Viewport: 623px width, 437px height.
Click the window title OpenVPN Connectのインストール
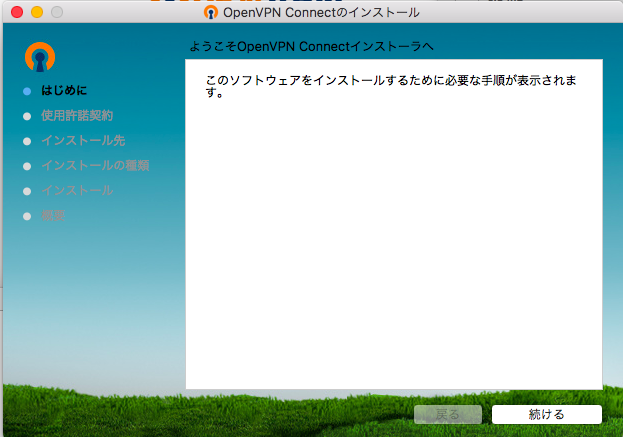tap(321, 13)
